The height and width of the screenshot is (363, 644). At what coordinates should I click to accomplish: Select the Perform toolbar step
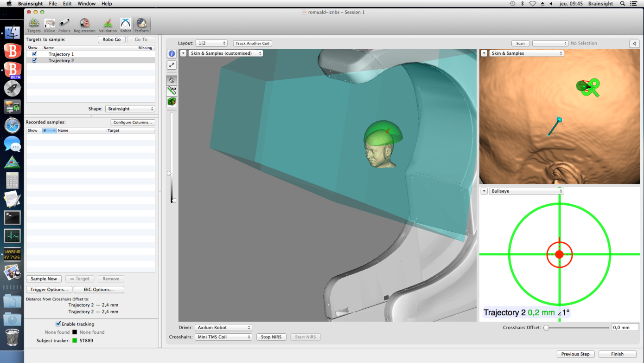tap(141, 25)
